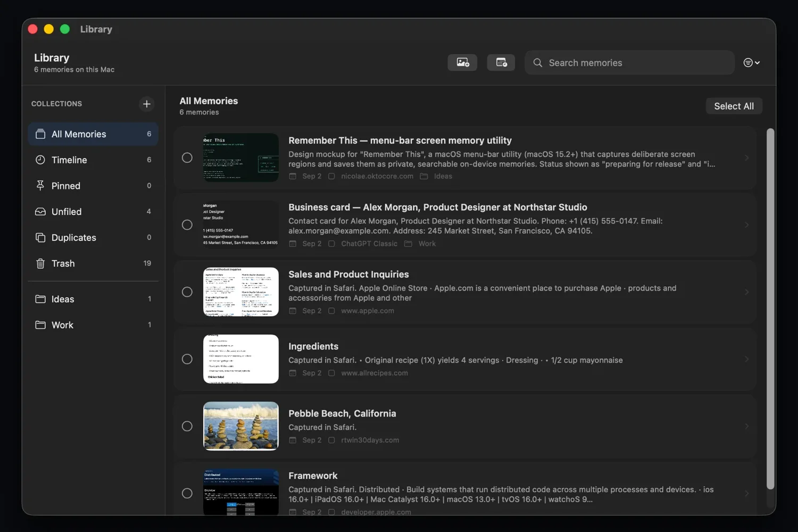The height and width of the screenshot is (532, 798).
Task: Expand the Business card memory chevron
Action: pyautogui.click(x=746, y=225)
